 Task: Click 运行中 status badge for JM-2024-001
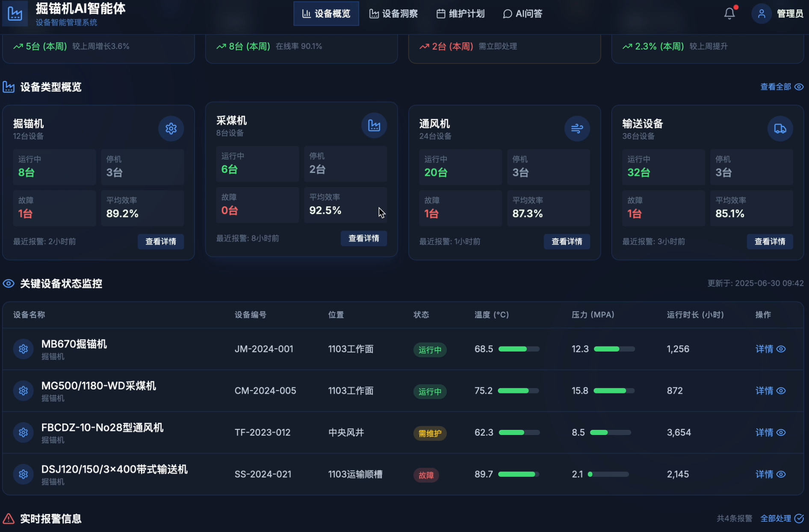430,350
